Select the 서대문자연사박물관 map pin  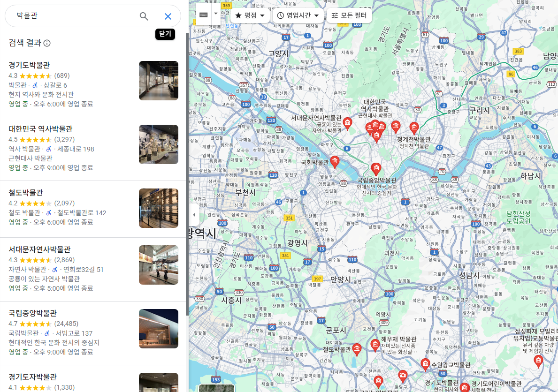tap(347, 123)
